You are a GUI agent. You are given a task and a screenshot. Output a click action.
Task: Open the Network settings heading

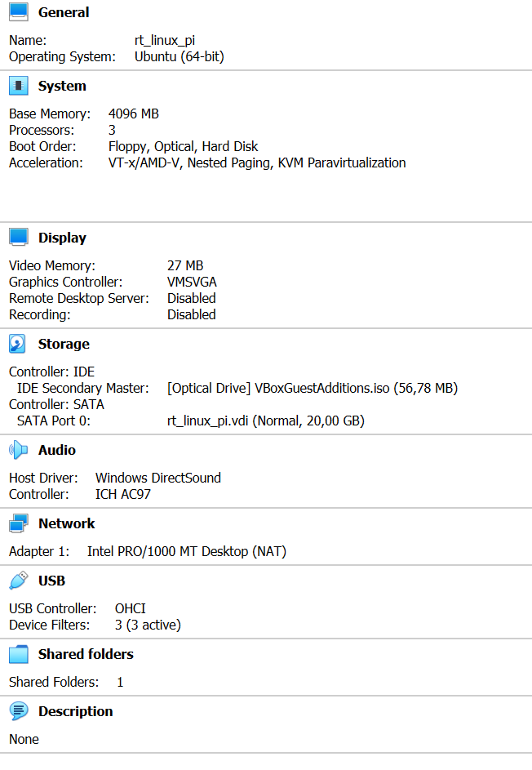point(67,523)
